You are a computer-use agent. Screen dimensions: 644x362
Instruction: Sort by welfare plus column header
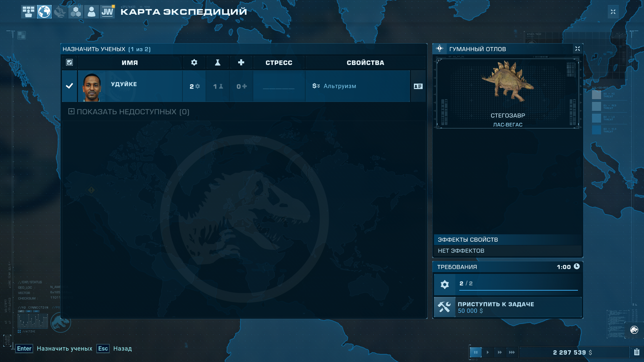[241, 62]
